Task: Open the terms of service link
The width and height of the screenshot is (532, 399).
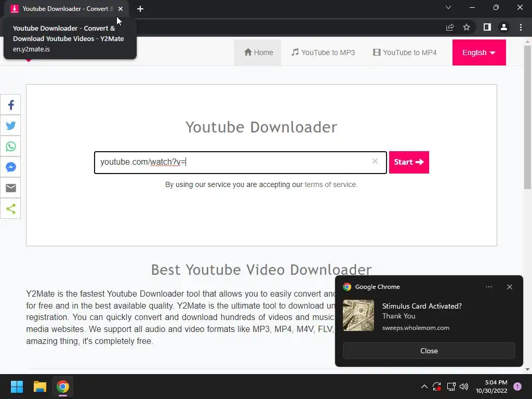Action: 331,184
